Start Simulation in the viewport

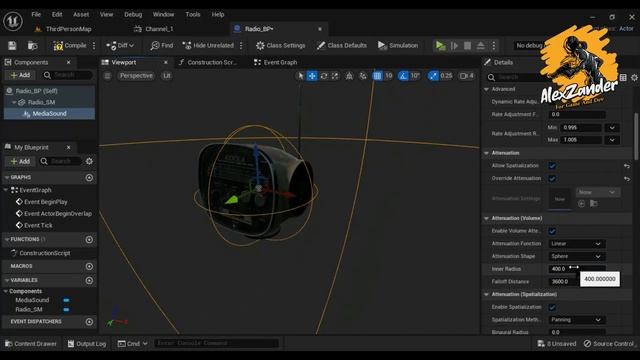click(x=398, y=45)
